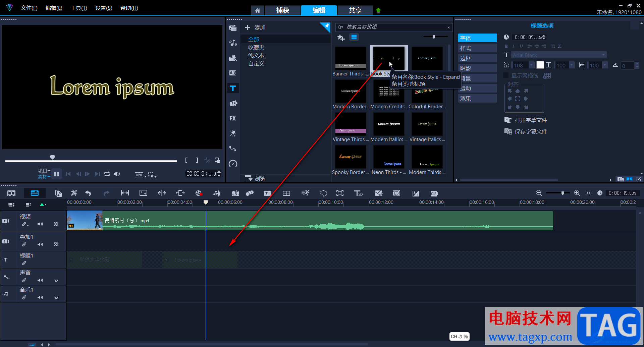The height and width of the screenshot is (347, 644).
Task: Switch library to list view
Action: click(354, 37)
